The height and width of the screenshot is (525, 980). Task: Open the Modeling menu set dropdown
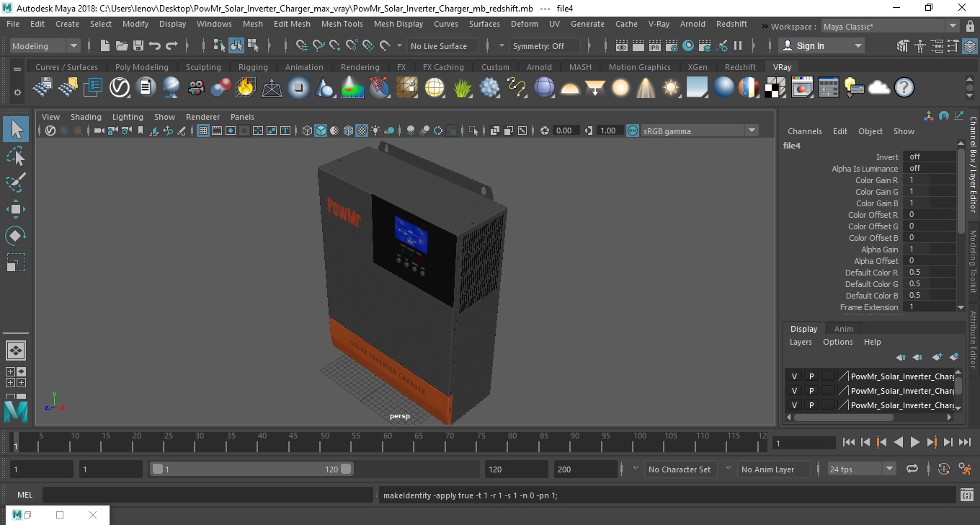click(45, 45)
